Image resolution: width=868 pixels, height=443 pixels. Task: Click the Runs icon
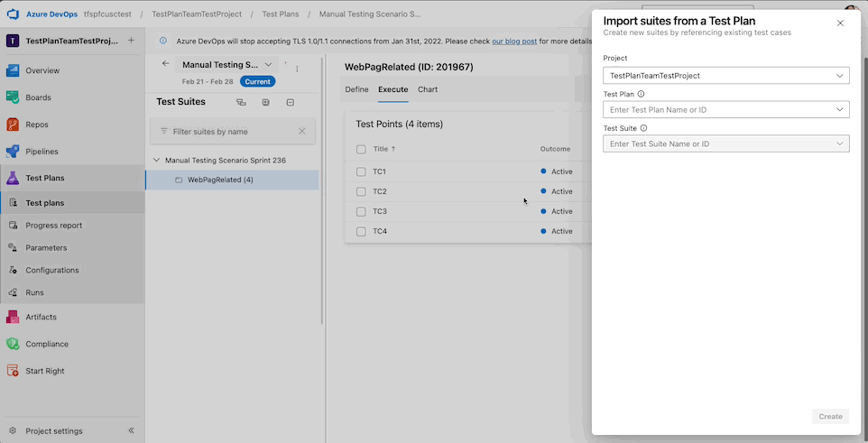(x=14, y=292)
